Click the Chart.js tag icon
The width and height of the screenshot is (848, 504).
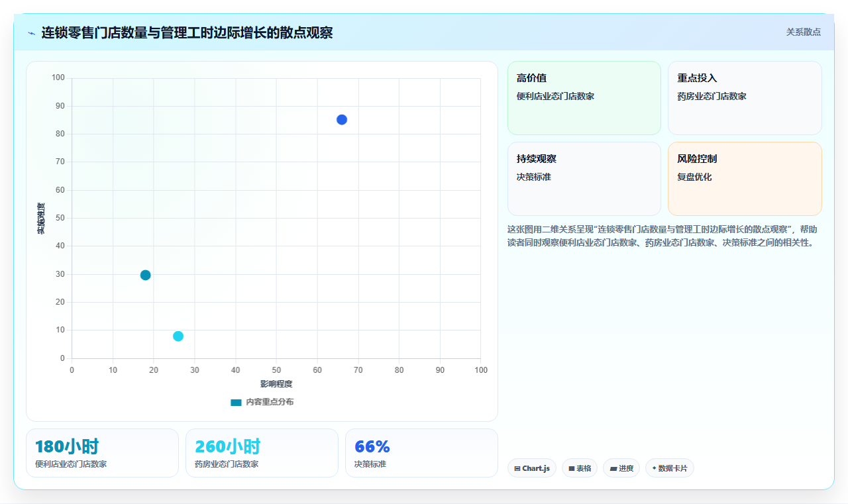pyautogui.click(x=517, y=468)
